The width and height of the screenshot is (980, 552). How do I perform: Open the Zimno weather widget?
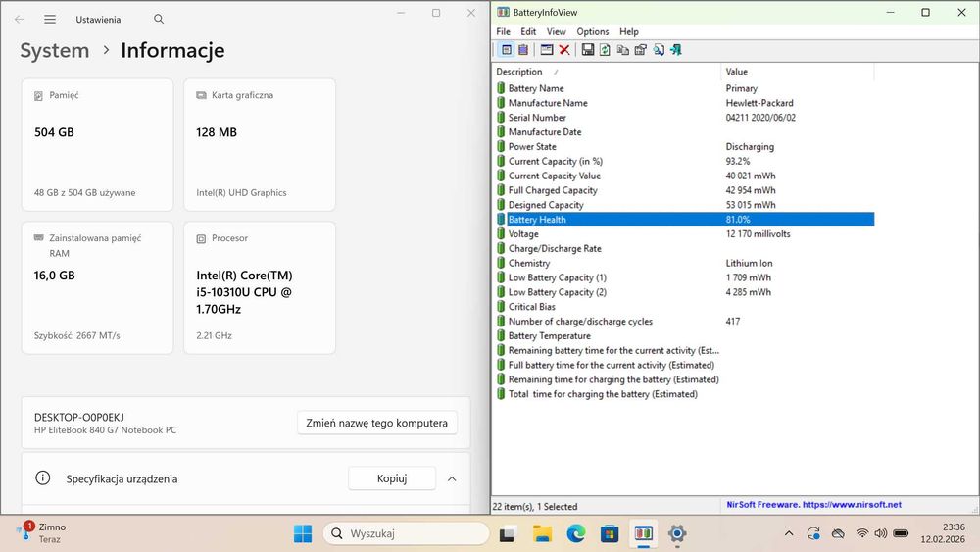[x=42, y=533]
